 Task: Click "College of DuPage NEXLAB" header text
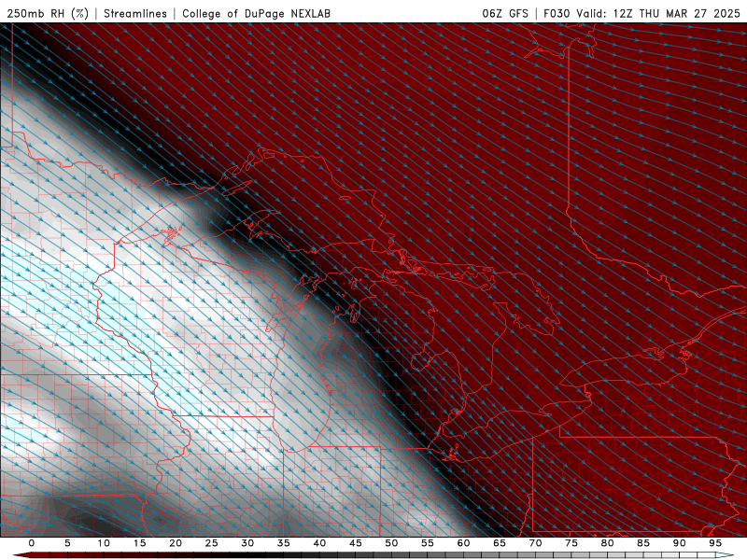[256, 13]
